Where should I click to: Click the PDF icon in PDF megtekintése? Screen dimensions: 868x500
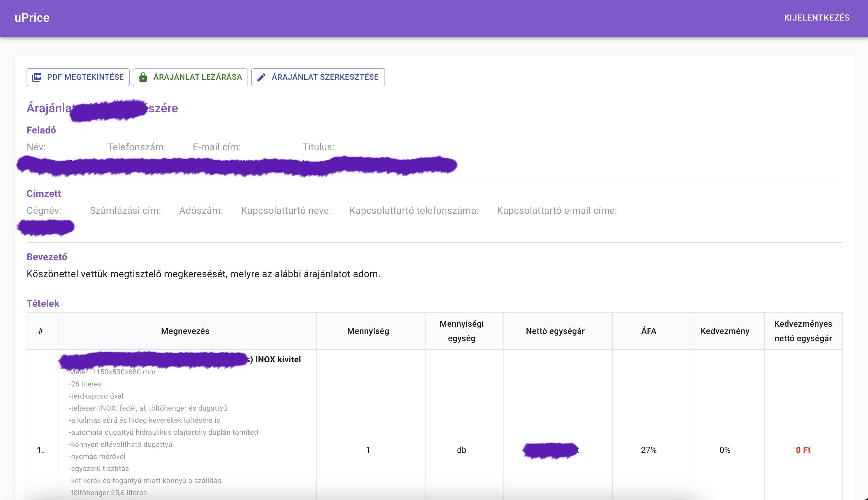[37, 77]
